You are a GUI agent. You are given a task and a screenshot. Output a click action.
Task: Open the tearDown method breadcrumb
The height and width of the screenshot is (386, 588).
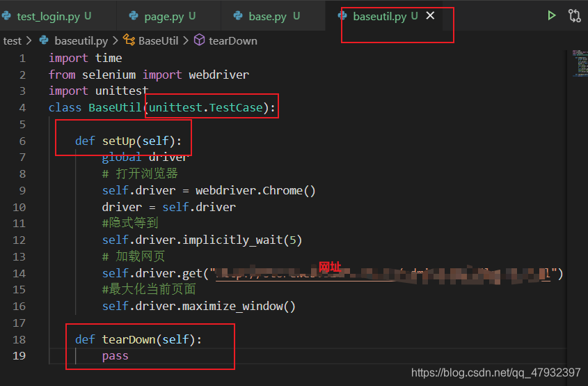pos(233,41)
